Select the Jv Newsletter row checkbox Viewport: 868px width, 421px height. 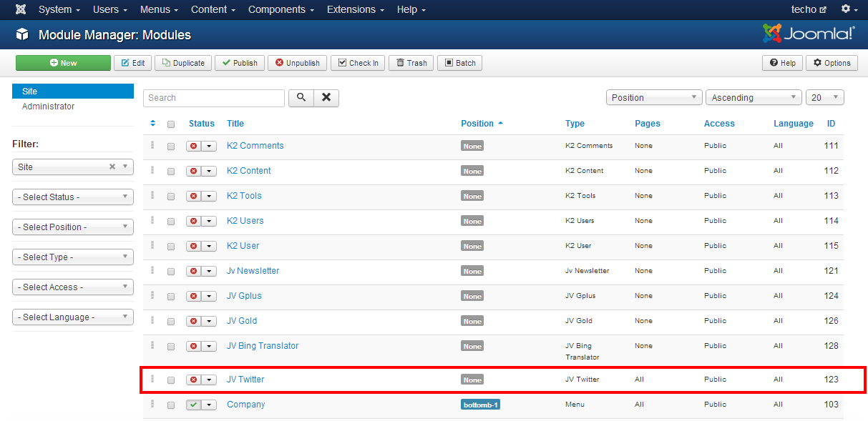171,272
